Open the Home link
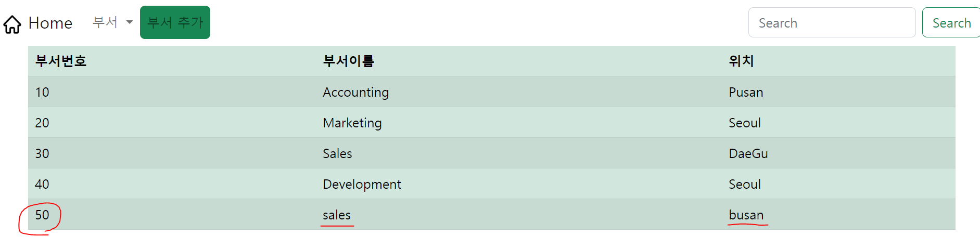 coord(50,23)
